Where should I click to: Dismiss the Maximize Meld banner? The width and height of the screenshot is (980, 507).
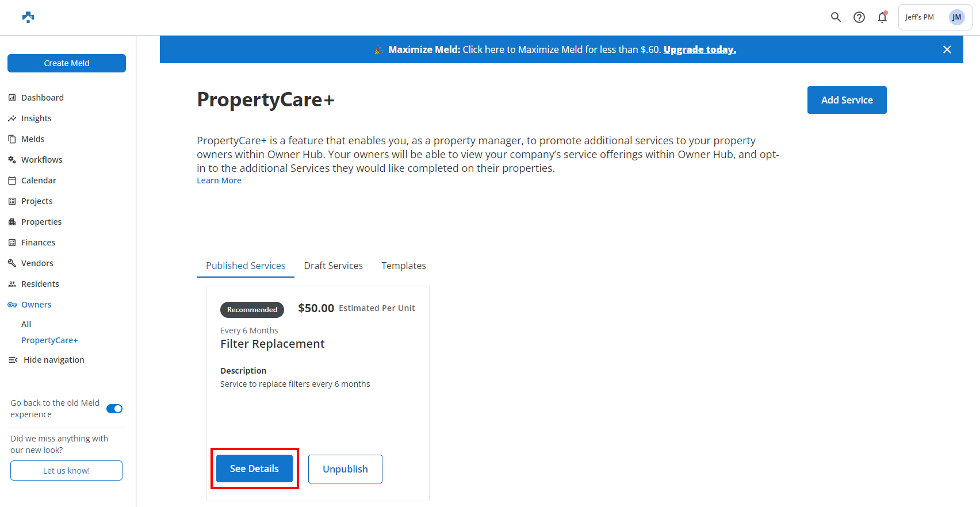click(x=947, y=49)
